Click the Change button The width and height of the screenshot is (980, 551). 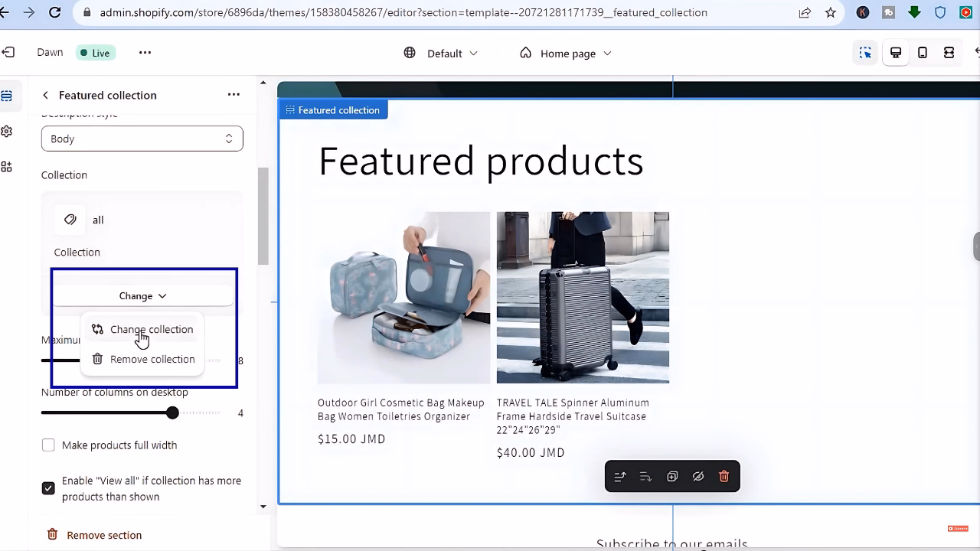pos(142,295)
